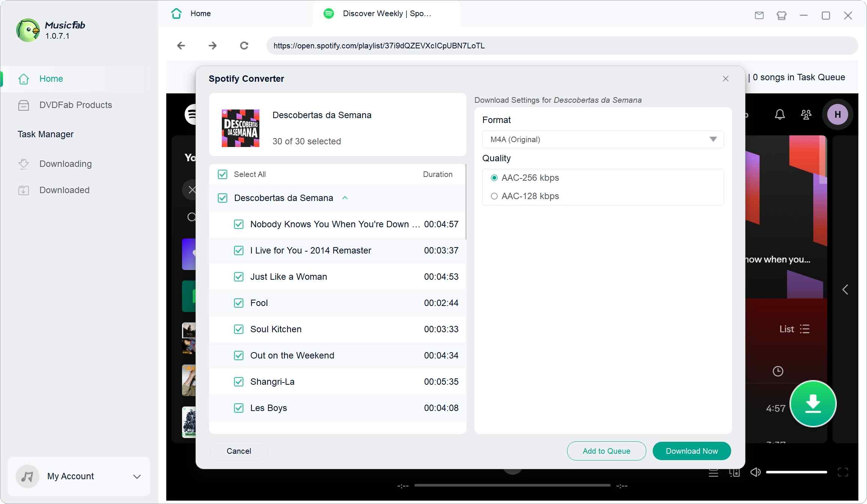Uncheck the Shangri-La track
This screenshot has width=867, height=504.
click(239, 382)
